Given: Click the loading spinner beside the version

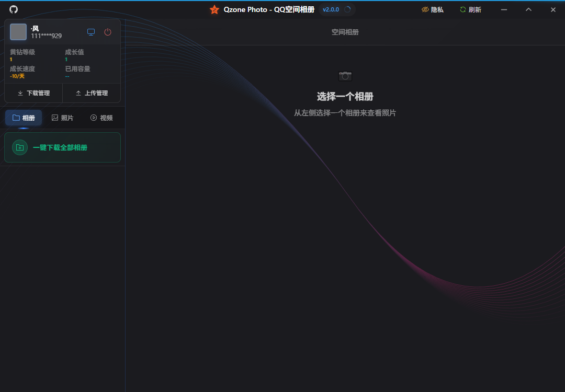Looking at the screenshot, I should [347, 10].
